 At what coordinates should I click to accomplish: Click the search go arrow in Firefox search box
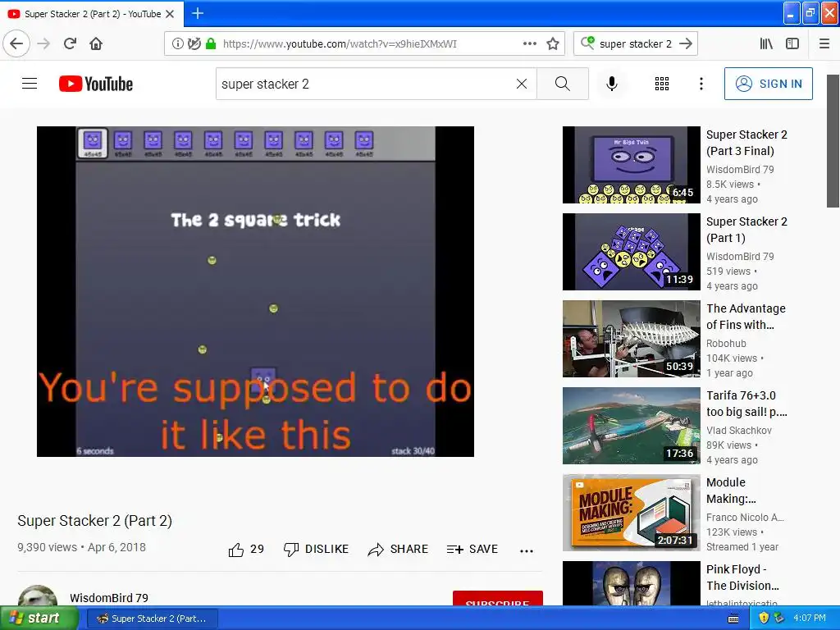pyautogui.click(x=686, y=44)
